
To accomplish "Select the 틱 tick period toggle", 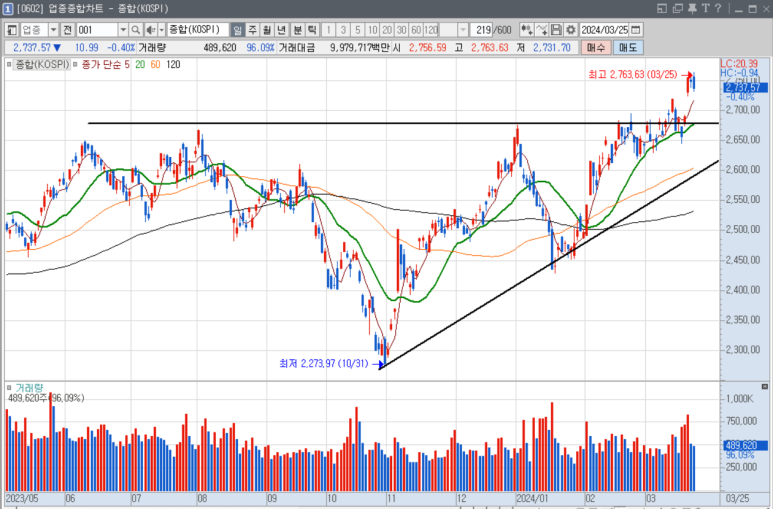I will coord(312,30).
